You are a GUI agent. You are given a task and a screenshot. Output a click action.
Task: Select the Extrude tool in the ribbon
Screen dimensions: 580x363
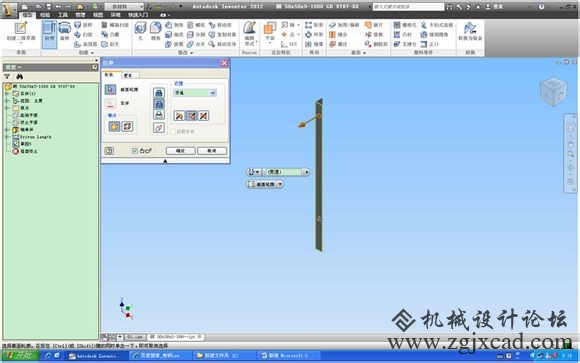point(49,34)
